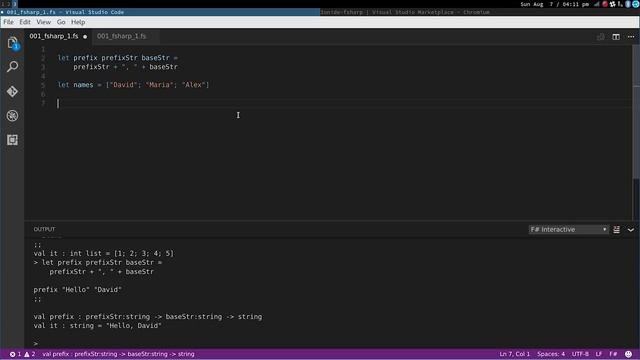Image resolution: width=640 pixels, height=360 pixels.
Task: Clear the output panel with the clear icon
Action: [616, 230]
